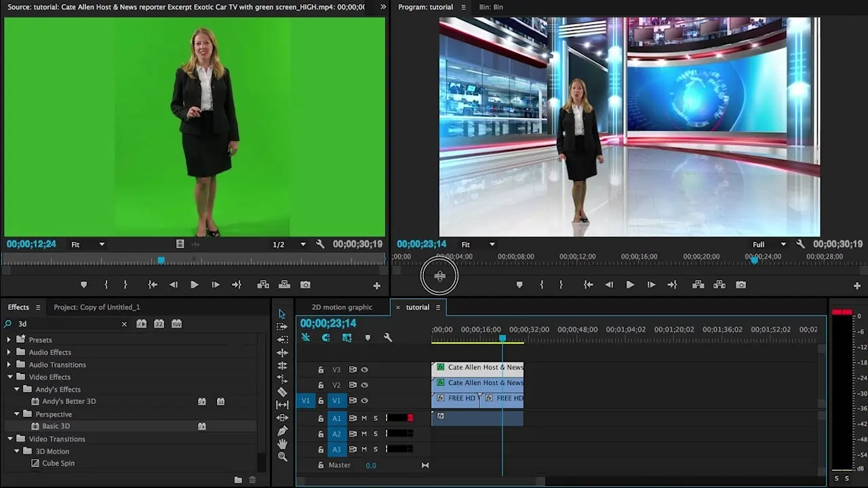The image size is (868, 488).
Task: Select the Slip tool
Action: (x=282, y=405)
